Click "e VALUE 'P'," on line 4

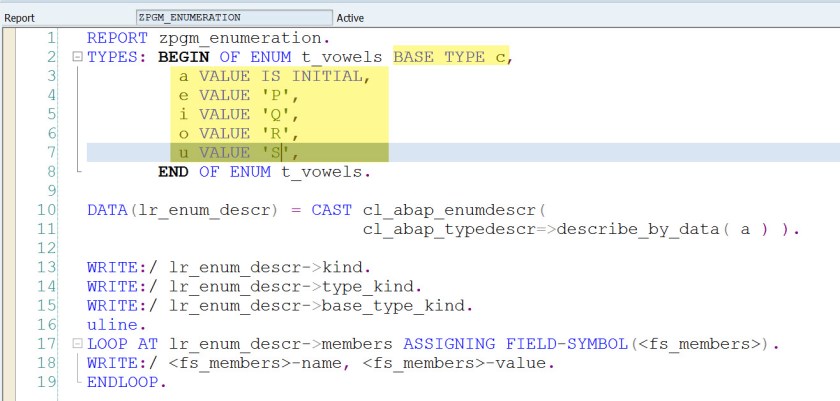point(238,95)
